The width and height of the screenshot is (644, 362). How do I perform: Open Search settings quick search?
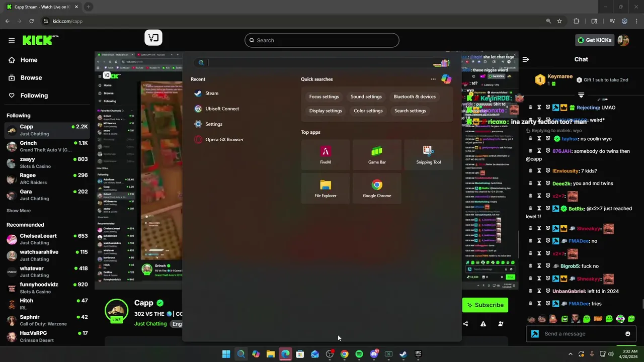click(410, 111)
